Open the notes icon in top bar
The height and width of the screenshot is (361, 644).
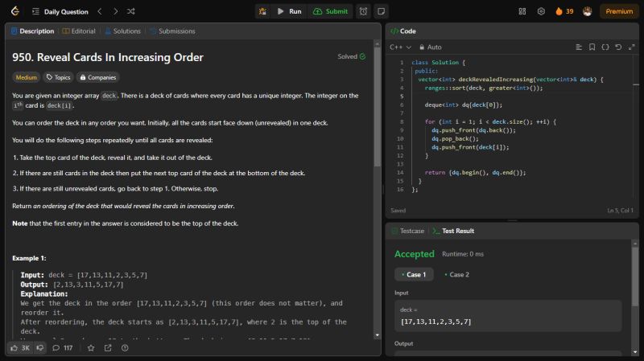(x=381, y=11)
